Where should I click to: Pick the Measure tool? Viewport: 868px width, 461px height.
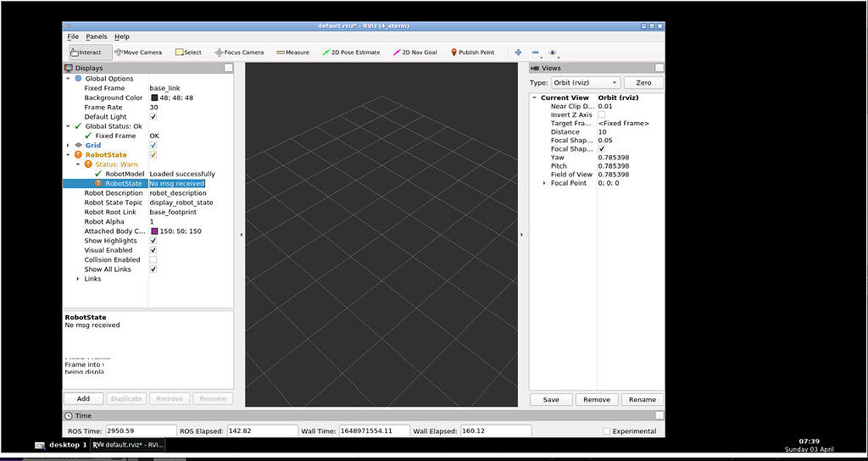click(x=292, y=53)
